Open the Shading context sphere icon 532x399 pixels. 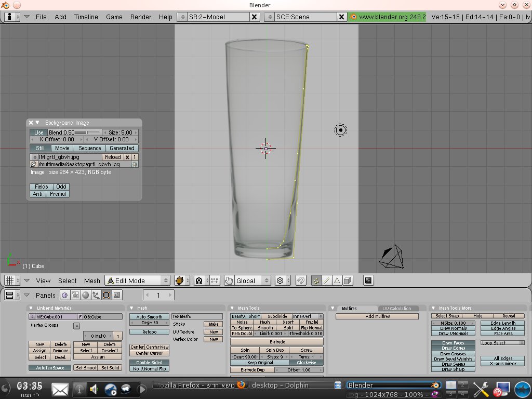click(85, 295)
